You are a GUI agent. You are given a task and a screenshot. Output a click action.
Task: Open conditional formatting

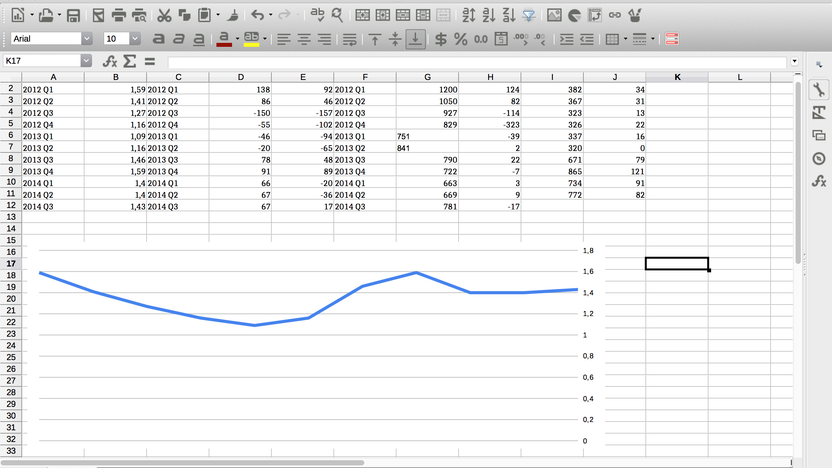(672, 39)
